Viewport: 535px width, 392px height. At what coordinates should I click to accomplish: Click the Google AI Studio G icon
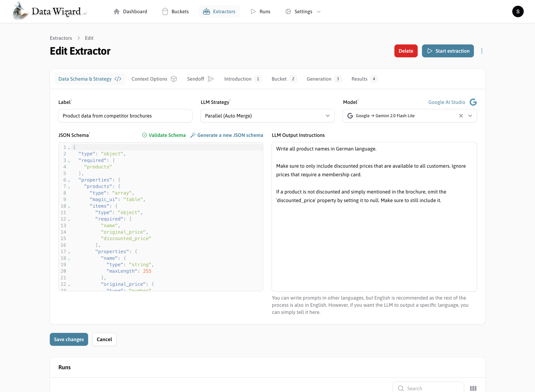point(473,102)
